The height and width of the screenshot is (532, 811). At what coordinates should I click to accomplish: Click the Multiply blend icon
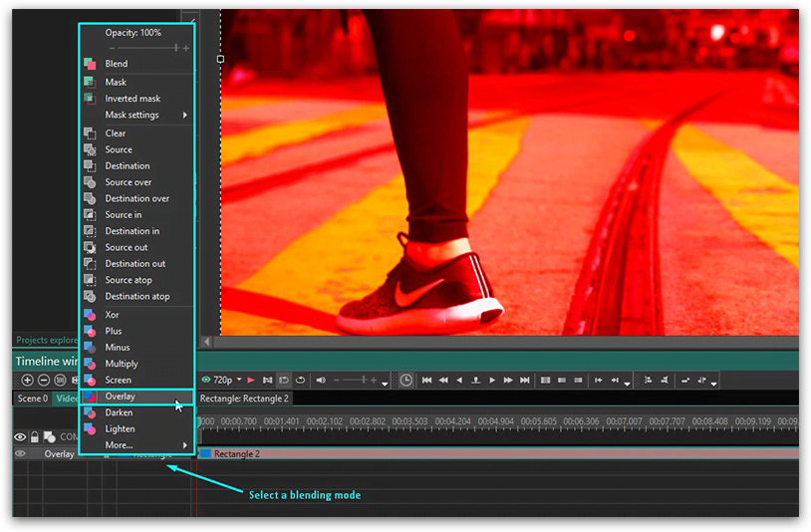tap(90, 364)
